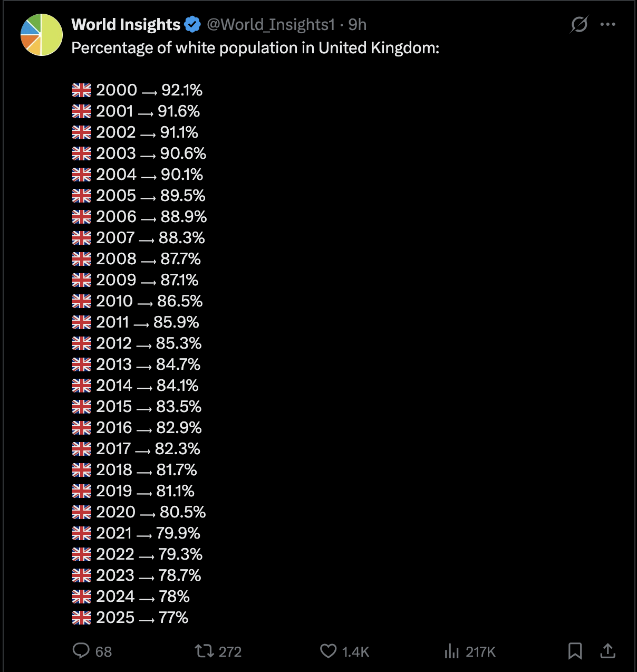Click the @World_Insights1 handle
Viewport: 637px width, 672px height.
pos(271,24)
